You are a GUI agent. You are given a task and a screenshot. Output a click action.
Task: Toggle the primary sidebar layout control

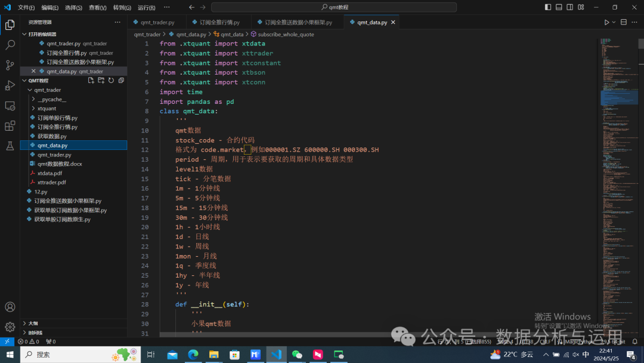[x=547, y=7]
